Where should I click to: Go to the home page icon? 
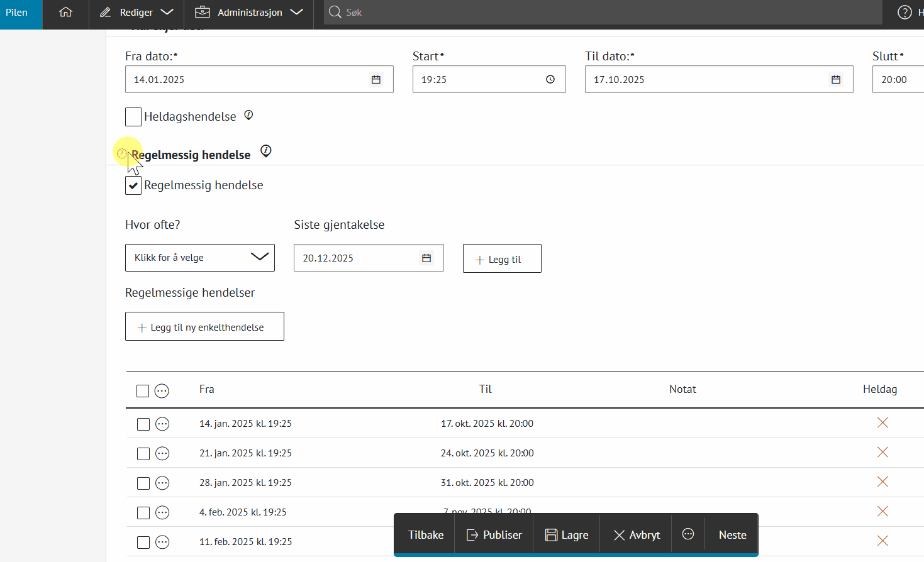(65, 13)
